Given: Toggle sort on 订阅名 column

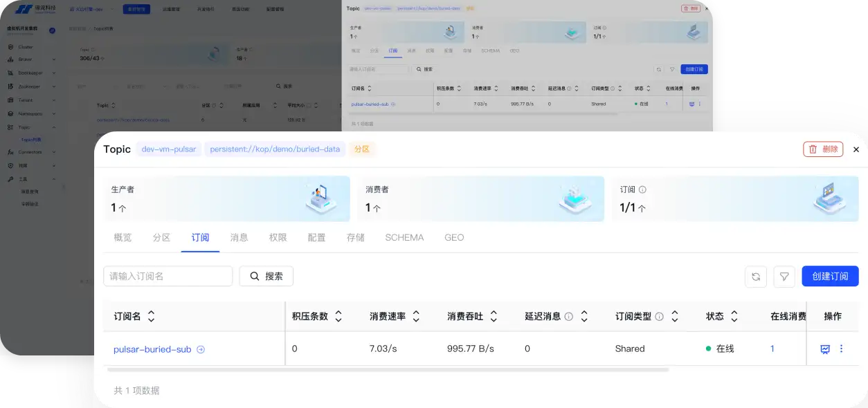Looking at the screenshot, I should pos(151,316).
